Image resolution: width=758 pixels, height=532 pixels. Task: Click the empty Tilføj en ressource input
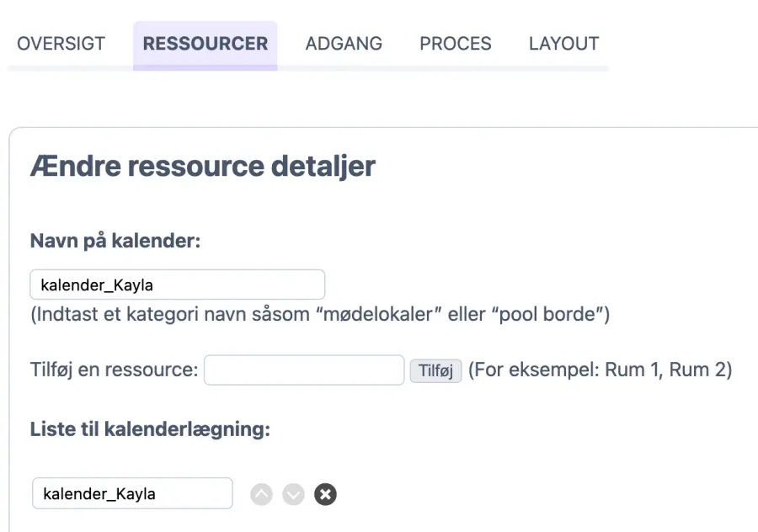click(304, 370)
